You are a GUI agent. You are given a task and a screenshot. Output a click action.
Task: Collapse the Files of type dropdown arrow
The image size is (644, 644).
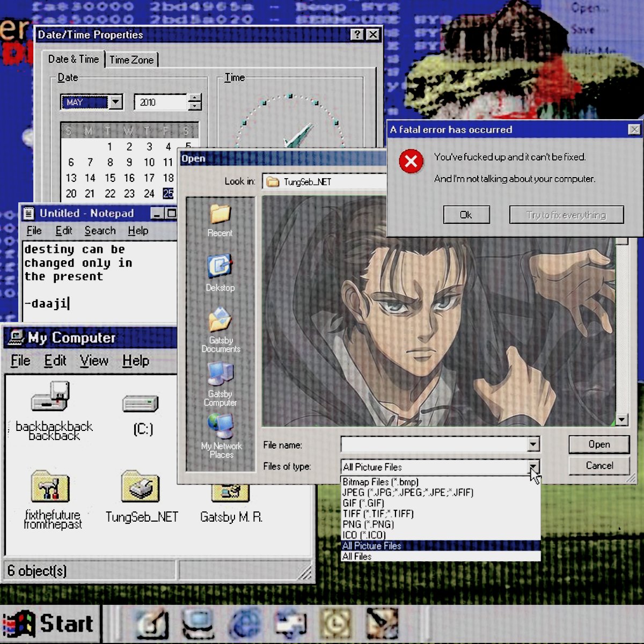click(x=533, y=466)
